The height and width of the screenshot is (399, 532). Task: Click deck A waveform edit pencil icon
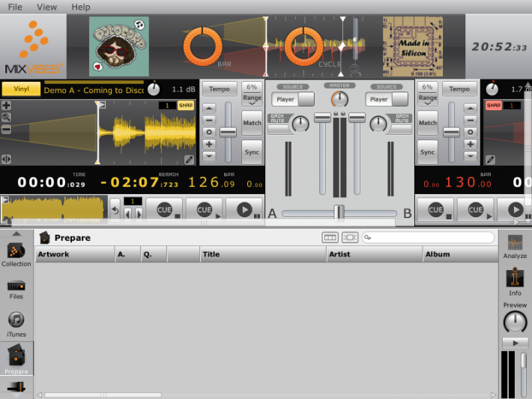189,159
